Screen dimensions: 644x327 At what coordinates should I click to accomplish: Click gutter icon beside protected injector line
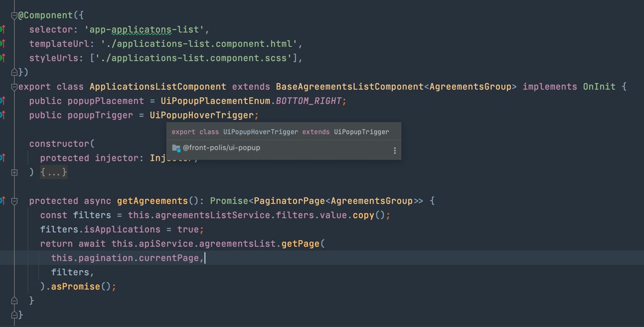pyautogui.click(x=3, y=158)
